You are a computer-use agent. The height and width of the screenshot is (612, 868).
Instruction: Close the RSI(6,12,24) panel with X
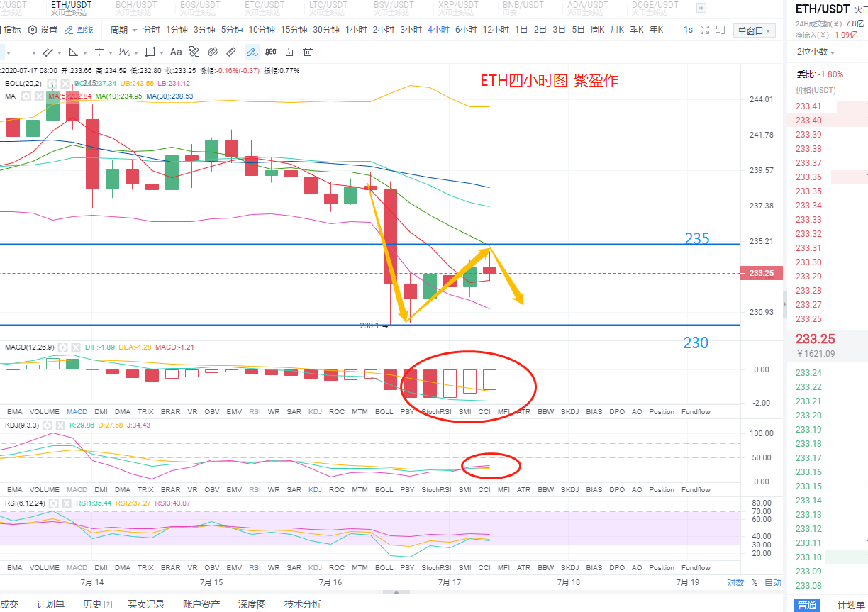point(67,503)
